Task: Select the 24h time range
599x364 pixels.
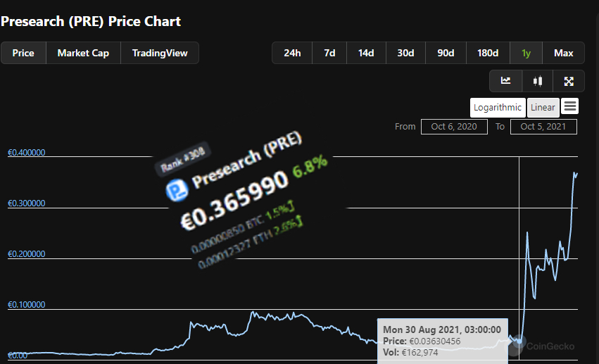Action: (x=292, y=54)
